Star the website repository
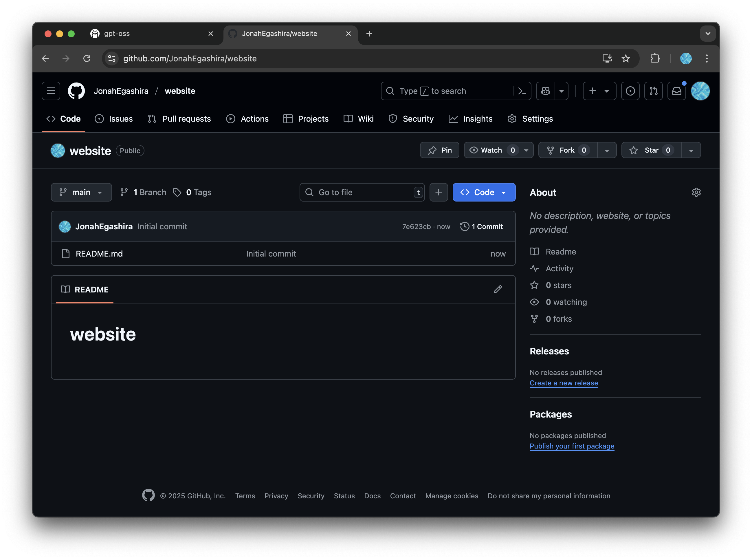 pyautogui.click(x=650, y=150)
